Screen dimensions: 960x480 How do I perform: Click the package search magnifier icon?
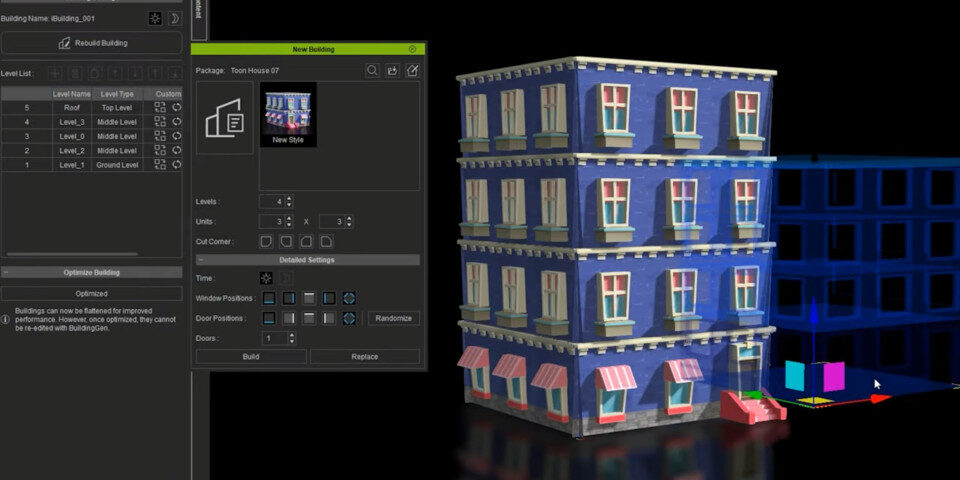pos(372,71)
